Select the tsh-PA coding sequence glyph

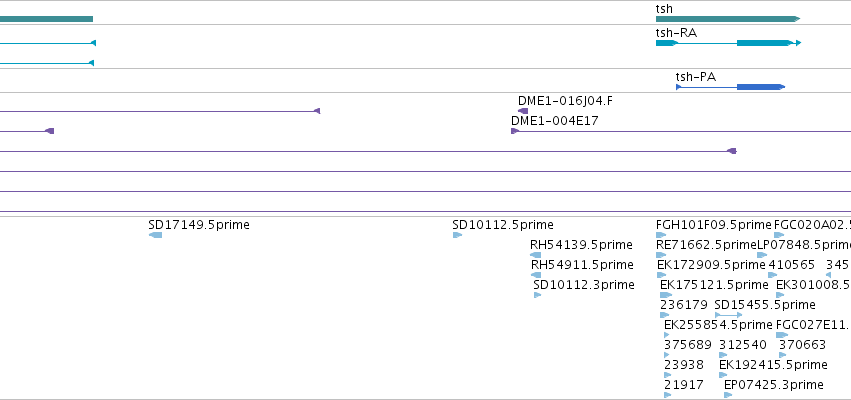[x=731, y=87]
